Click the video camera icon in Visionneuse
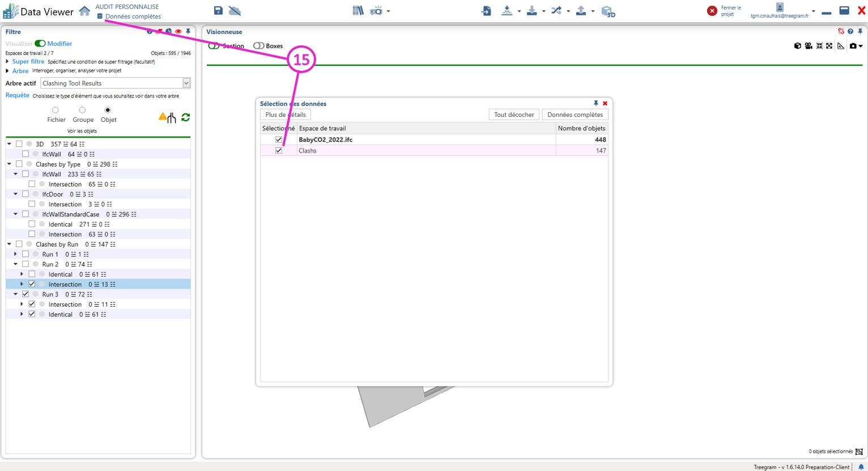Screen dimensions: 868x471 (x=809, y=46)
